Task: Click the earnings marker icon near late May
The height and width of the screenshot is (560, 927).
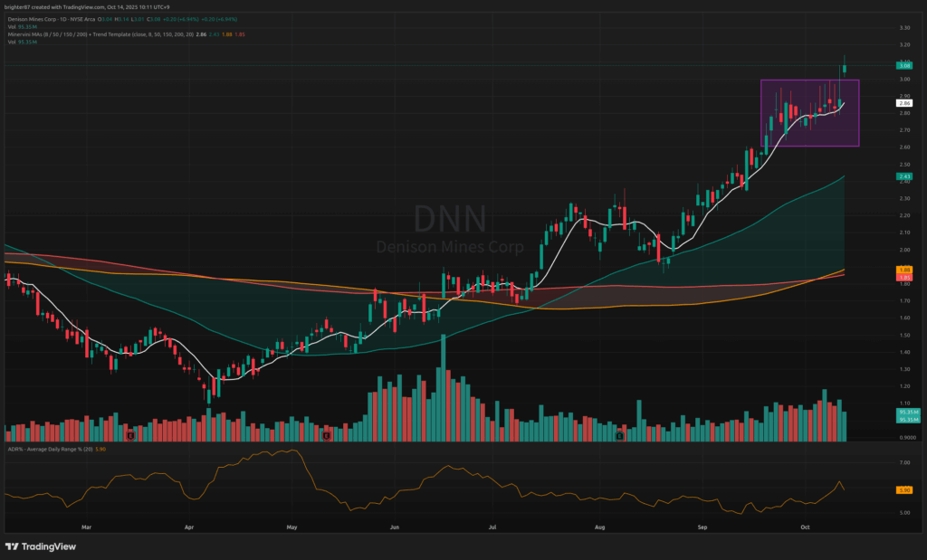Action: pyautogui.click(x=325, y=436)
